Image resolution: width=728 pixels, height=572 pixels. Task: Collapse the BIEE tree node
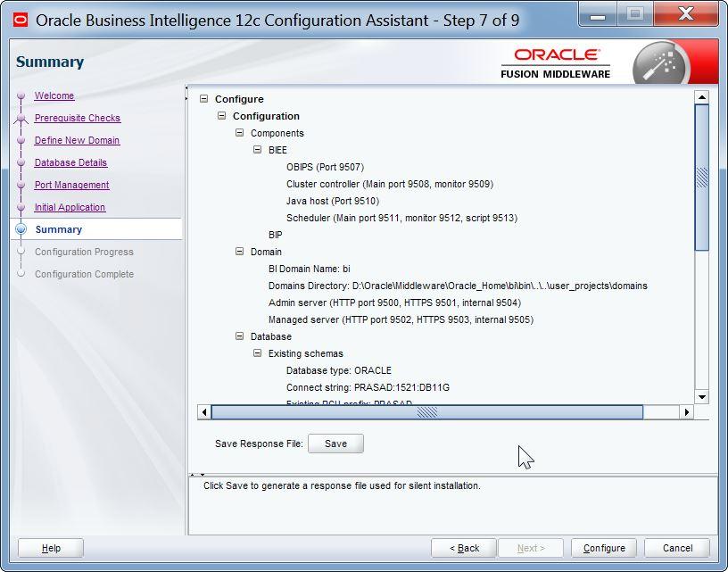point(257,150)
